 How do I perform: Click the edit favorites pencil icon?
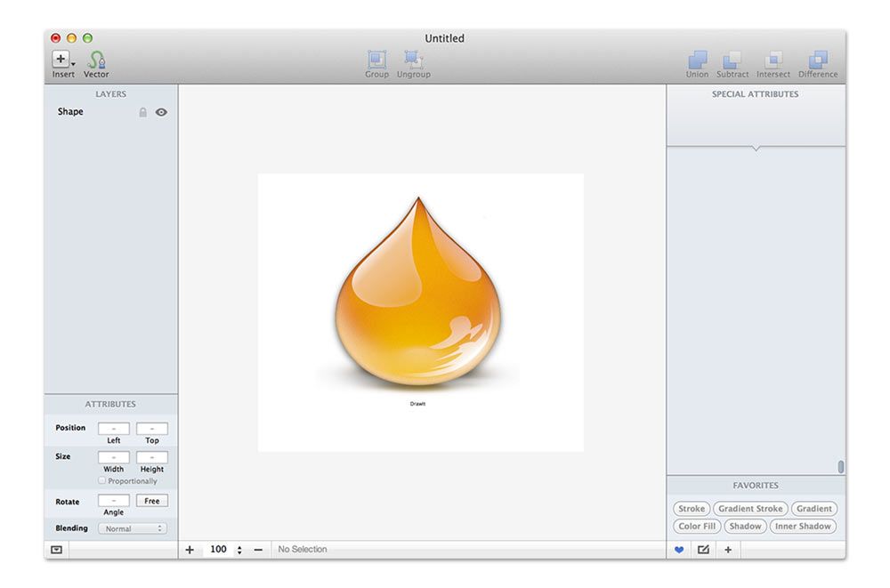coord(703,550)
